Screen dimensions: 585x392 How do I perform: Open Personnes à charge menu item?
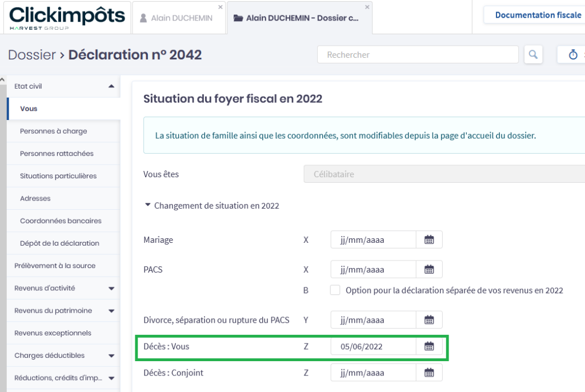click(x=54, y=131)
